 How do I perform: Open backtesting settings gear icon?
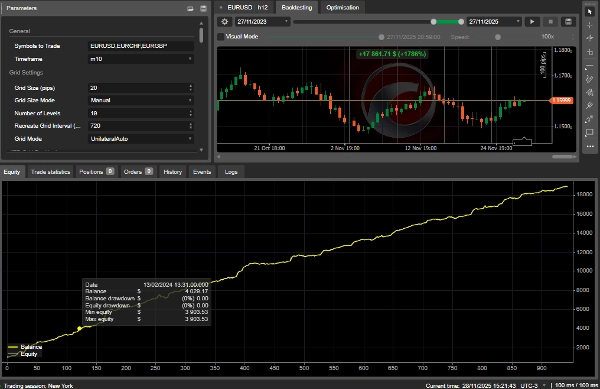click(x=225, y=22)
